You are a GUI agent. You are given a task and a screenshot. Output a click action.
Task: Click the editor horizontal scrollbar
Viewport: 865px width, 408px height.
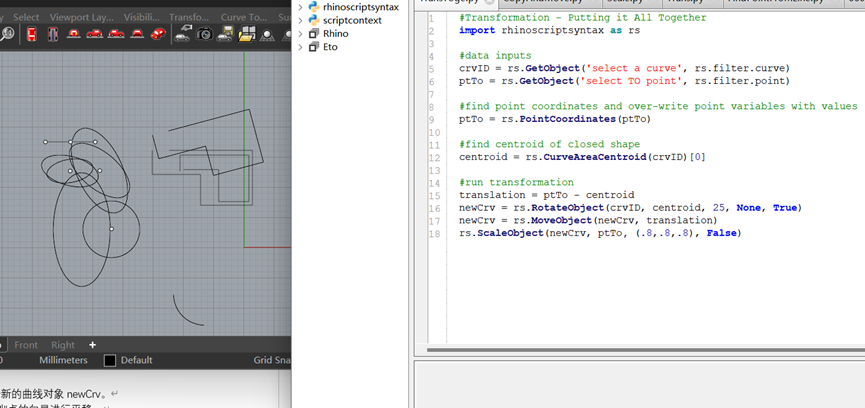point(645,350)
